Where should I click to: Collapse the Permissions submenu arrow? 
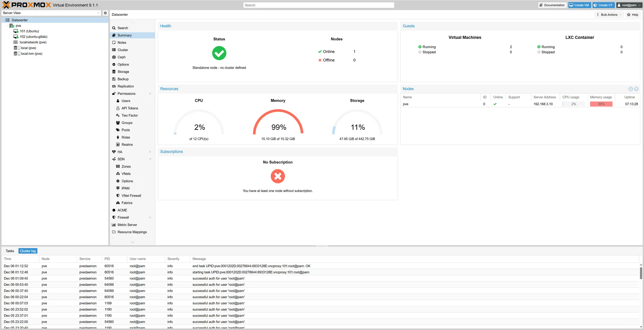(150, 94)
